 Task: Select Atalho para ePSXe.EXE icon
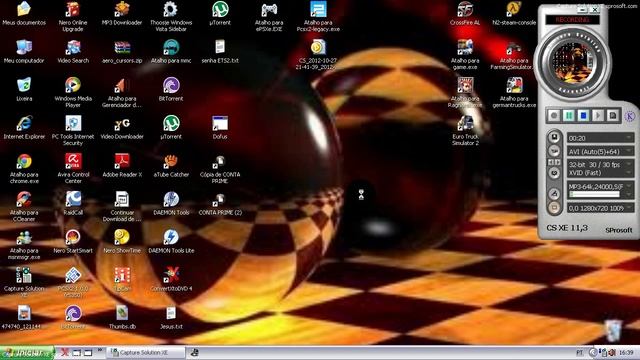pos(269,17)
